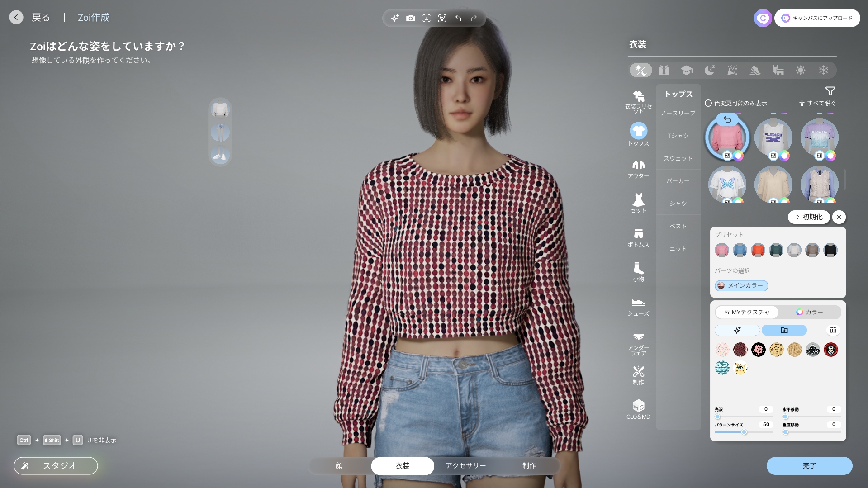Select the シューズ shoes category icon
This screenshot has height=488, width=868.
[638, 307]
